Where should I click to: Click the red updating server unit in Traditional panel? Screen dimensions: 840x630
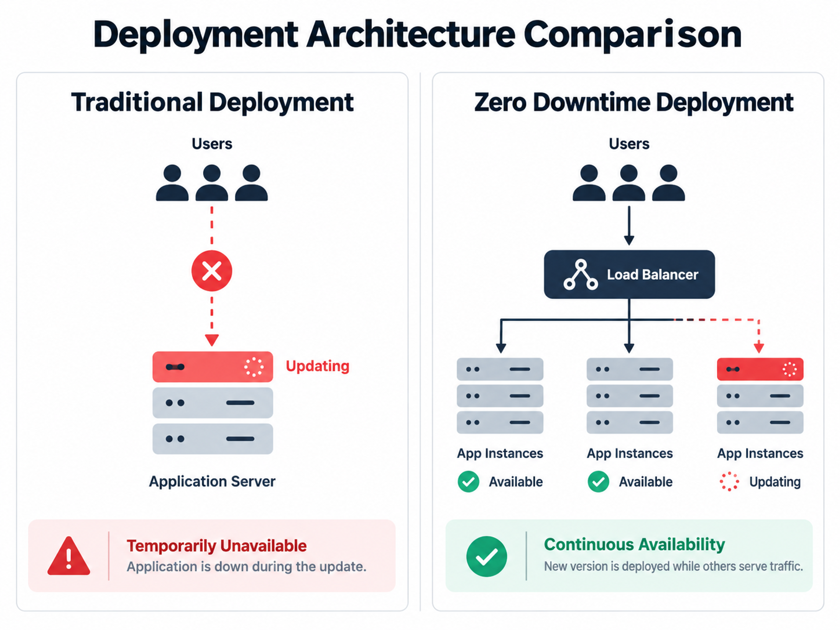click(213, 367)
